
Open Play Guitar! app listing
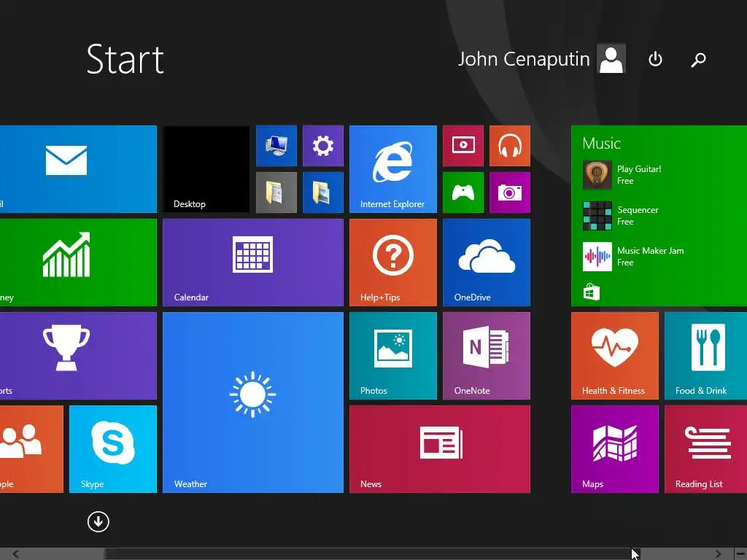[x=622, y=175]
